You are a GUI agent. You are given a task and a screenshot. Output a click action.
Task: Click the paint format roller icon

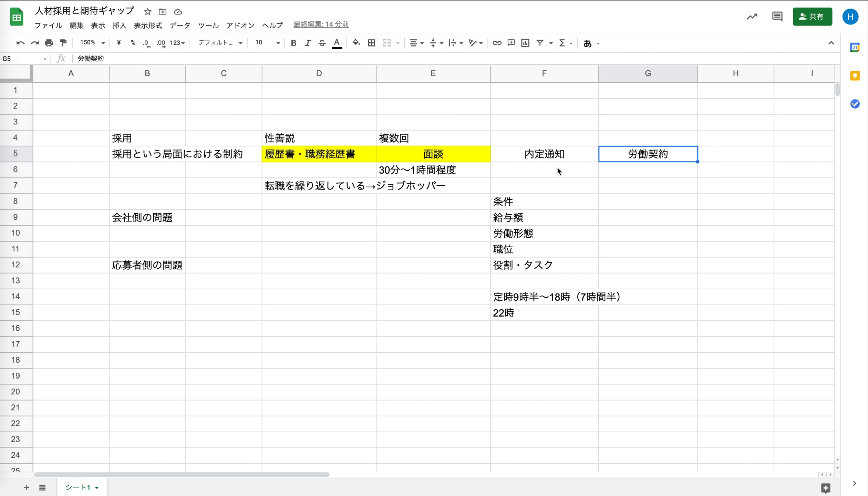coord(63,43)
